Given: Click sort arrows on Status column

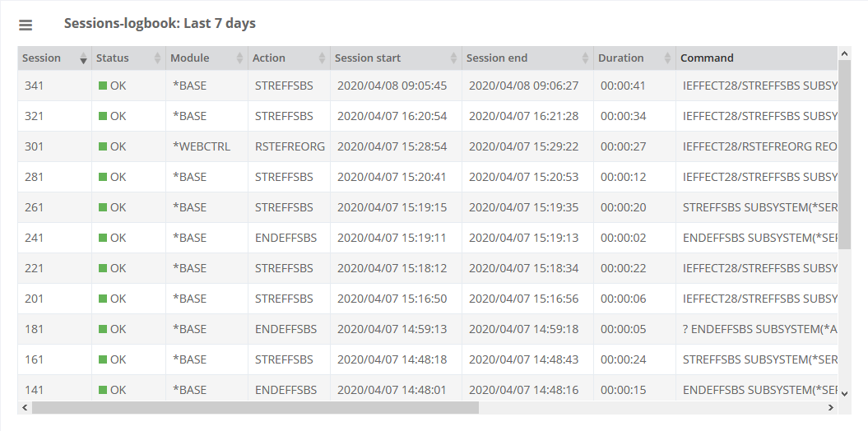Looking at the screenshot, I should (x=157, y=58).
